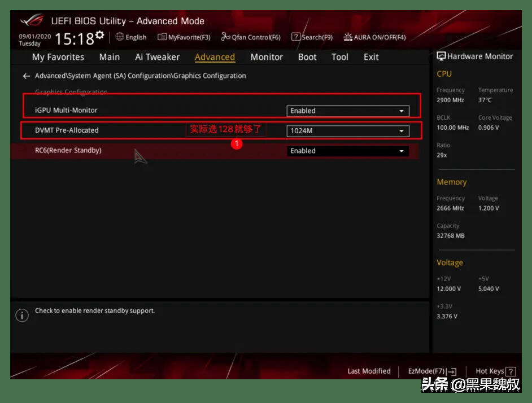Switch to the Main tab
532x403 pixels.
[109, 57]
